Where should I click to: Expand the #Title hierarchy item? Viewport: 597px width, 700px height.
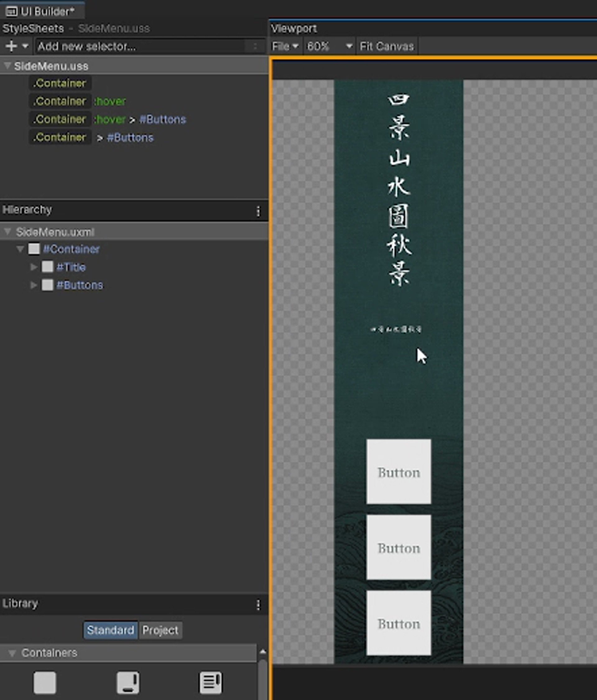34,267
